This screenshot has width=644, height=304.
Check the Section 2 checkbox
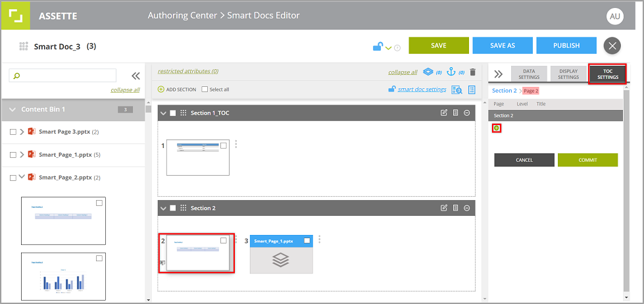tap(173, 209)
